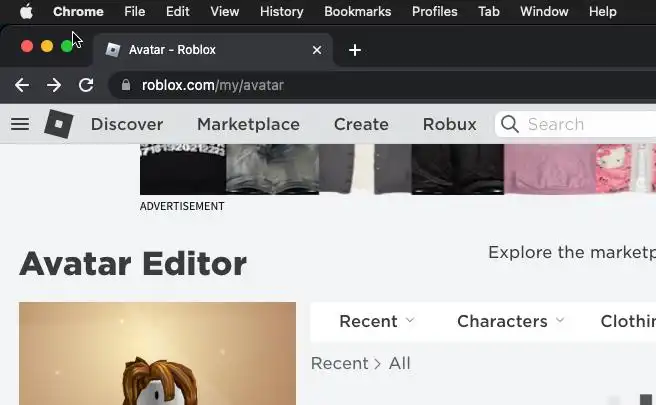The width and height of the screenshot is (656, 405).
Task: Open the Window menu
Action: pos(544,12)
